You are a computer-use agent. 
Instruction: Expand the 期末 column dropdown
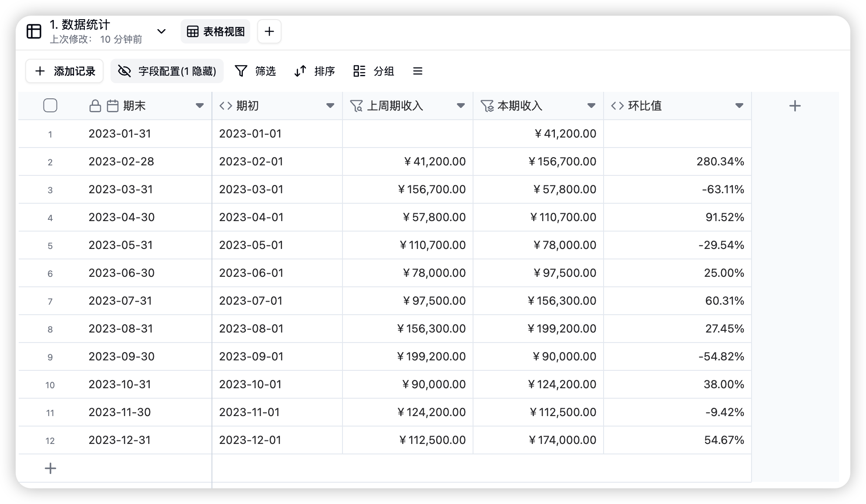[200, 105]
